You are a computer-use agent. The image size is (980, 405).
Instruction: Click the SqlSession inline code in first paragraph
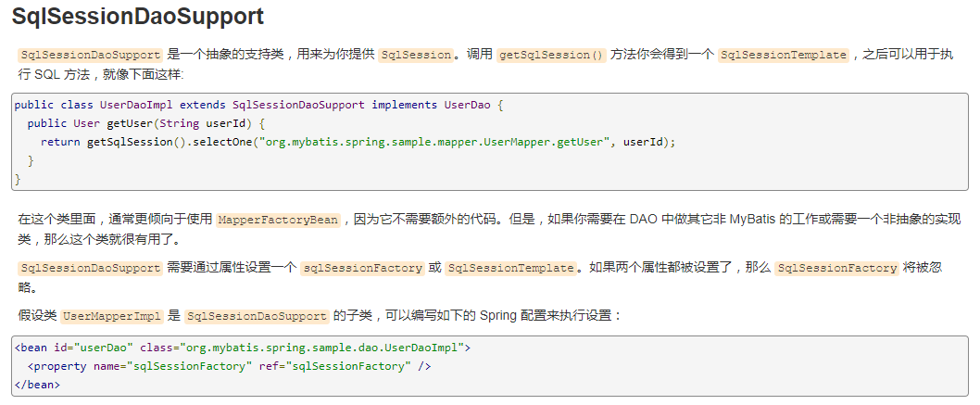pyautogui.click(x=415, y=55)
